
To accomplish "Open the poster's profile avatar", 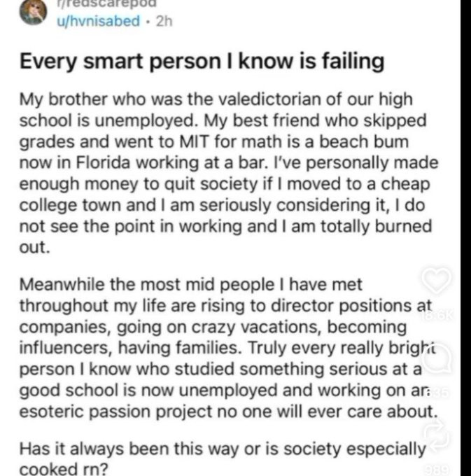I will (x=32, y=12).
